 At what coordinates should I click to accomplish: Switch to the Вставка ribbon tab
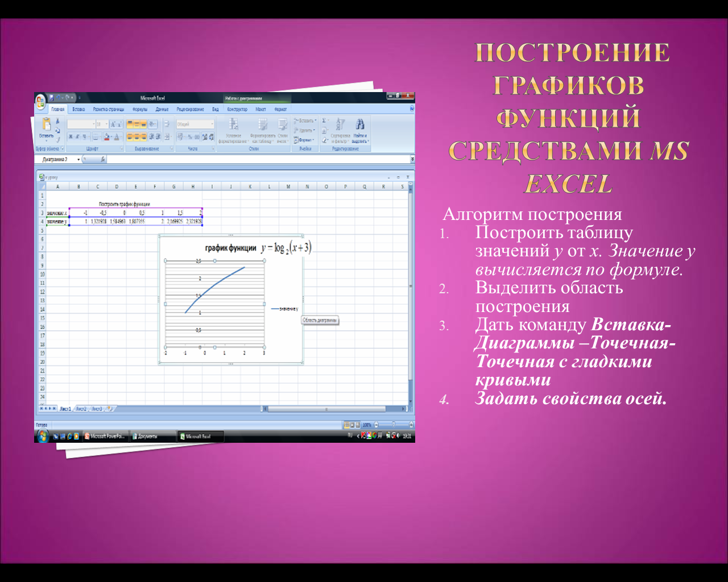pos(78,109)
